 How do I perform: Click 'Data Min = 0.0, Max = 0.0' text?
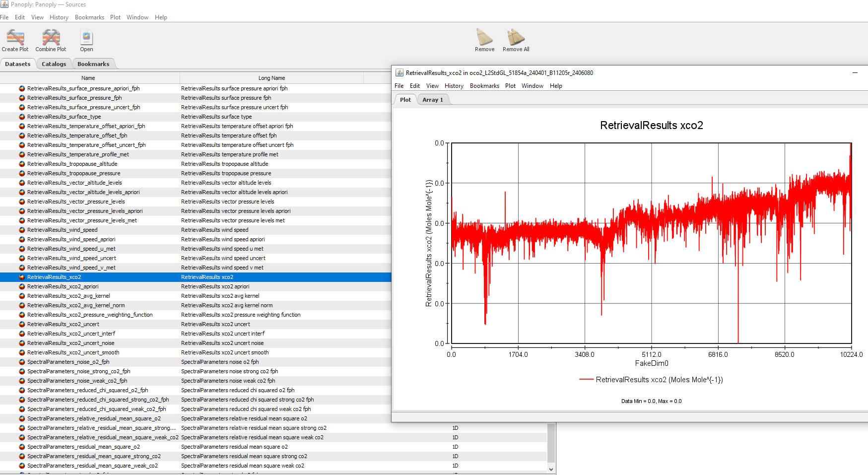click(x=651, y=401)
